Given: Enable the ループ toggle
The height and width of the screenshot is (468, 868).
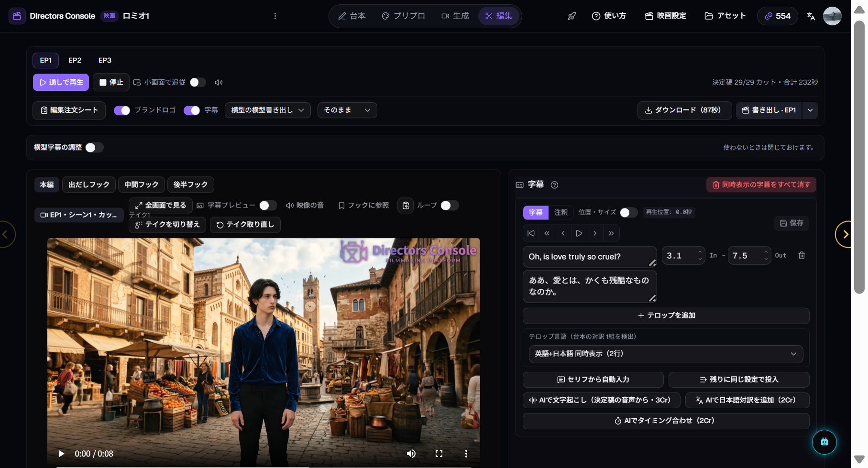Looking at the screenshot, I should pos(450,206).
